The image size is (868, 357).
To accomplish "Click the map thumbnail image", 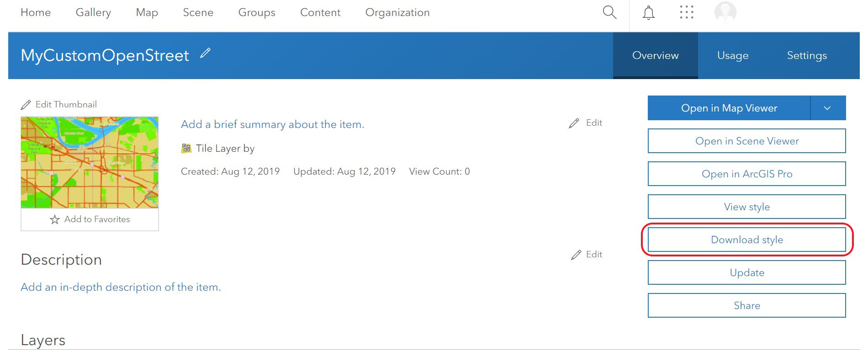I will click(x=90, y=162).
